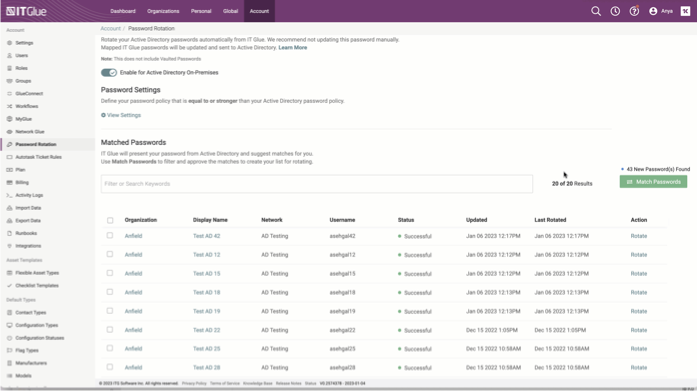Viewport: 697px width, 391px height.
Task: Click the Autotask Ticket Rules icon
Action: click(x=9, y=157)
